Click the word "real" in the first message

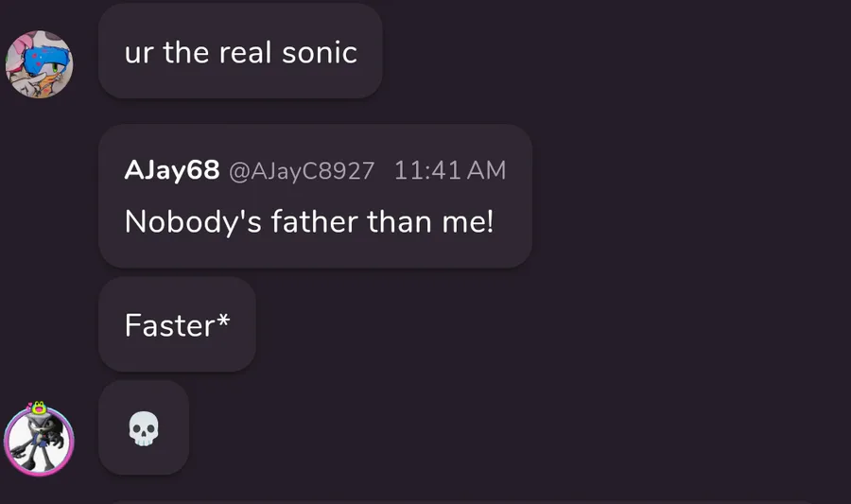[246, 52]
